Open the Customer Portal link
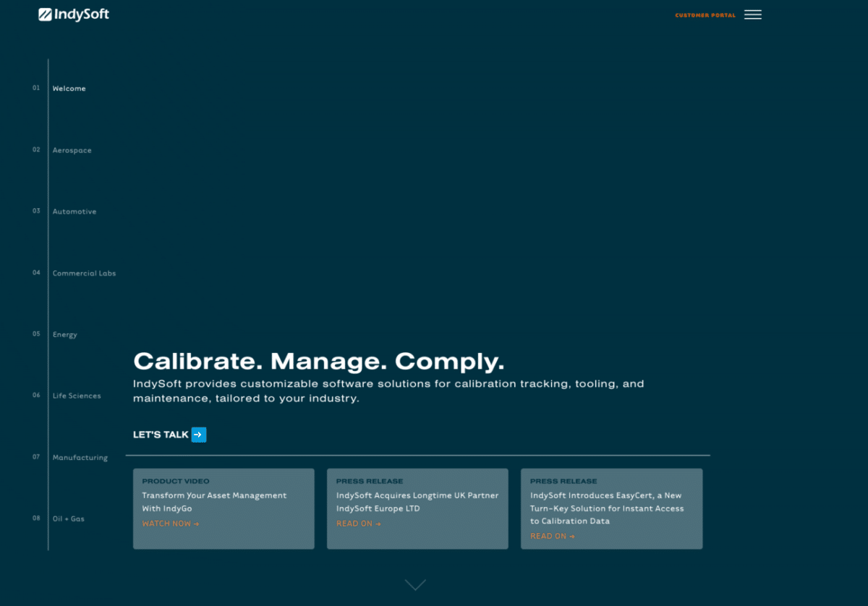Viewport: 868px width, 606px height. click(705, 15)
